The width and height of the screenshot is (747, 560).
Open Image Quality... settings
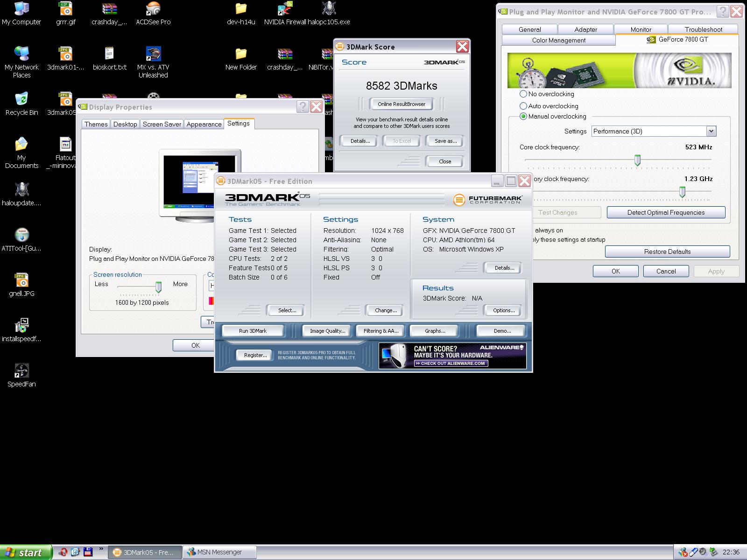coord(328,331)
